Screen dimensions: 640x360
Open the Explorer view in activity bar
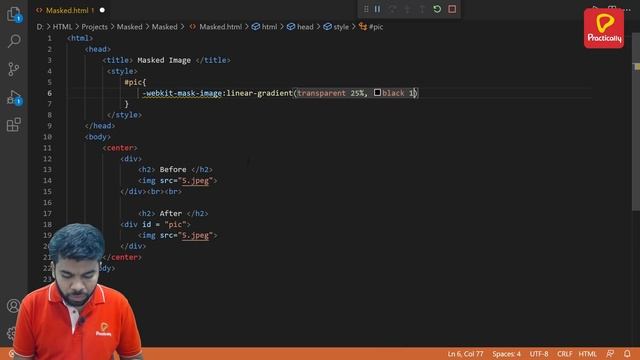tap(14, 14)
